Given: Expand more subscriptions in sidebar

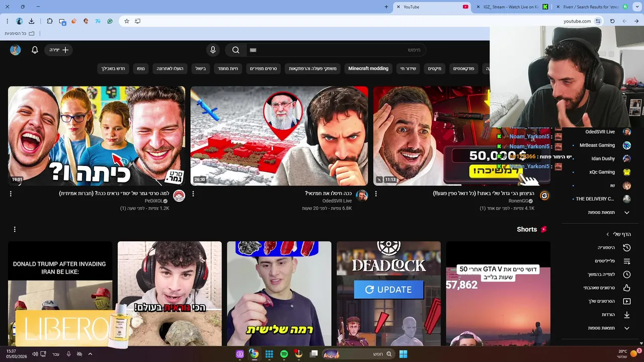Looking at the screenshot, I should (x=608, y=213).
